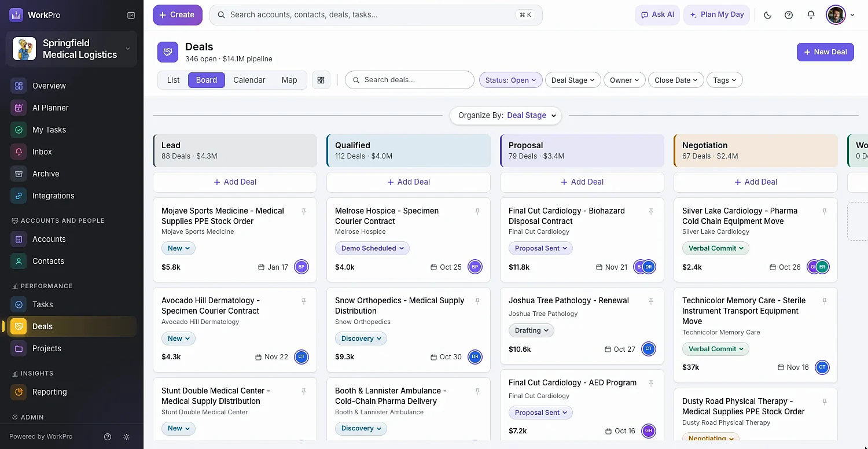Click the Create button

pos(178,15)
